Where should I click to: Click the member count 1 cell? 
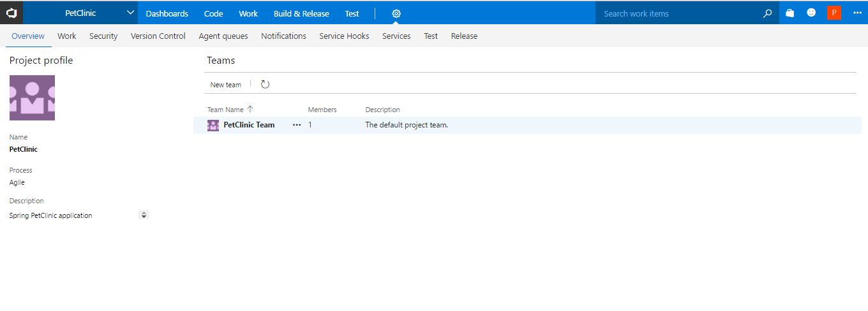(x=310, y=125)
